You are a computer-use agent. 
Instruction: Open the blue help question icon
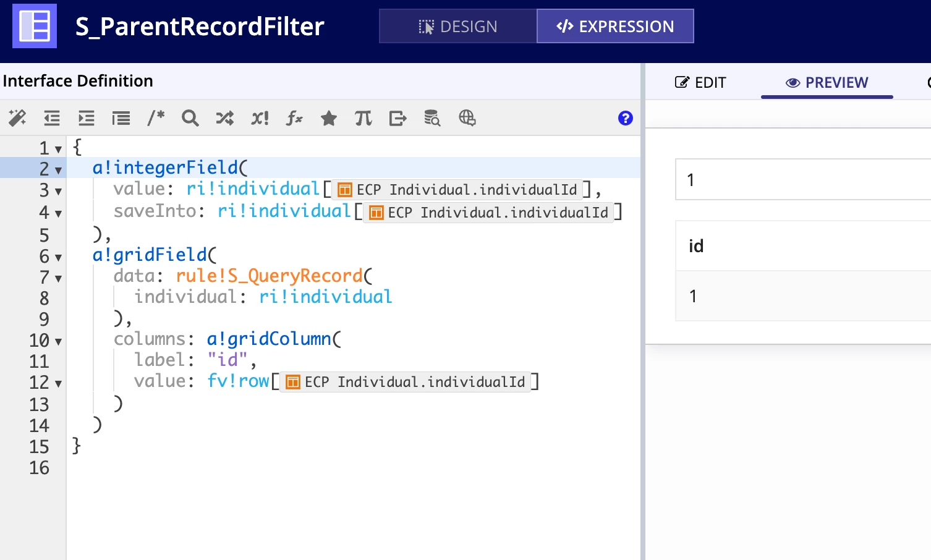626,118
